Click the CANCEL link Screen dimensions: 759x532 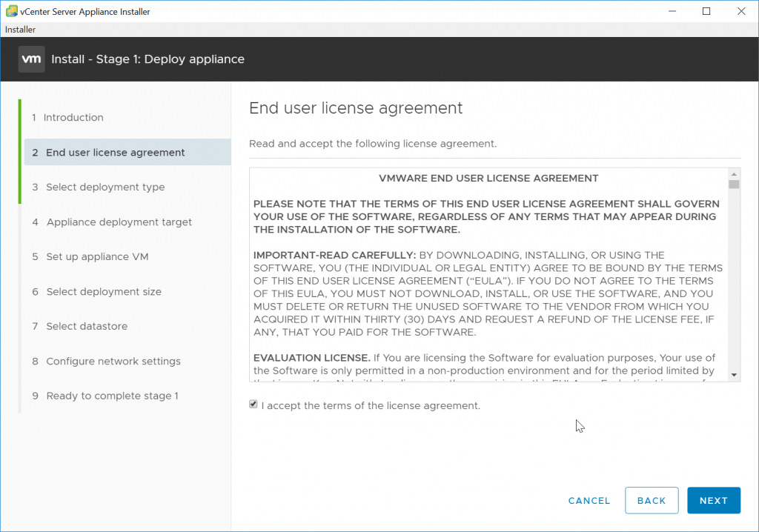(589, 501)
